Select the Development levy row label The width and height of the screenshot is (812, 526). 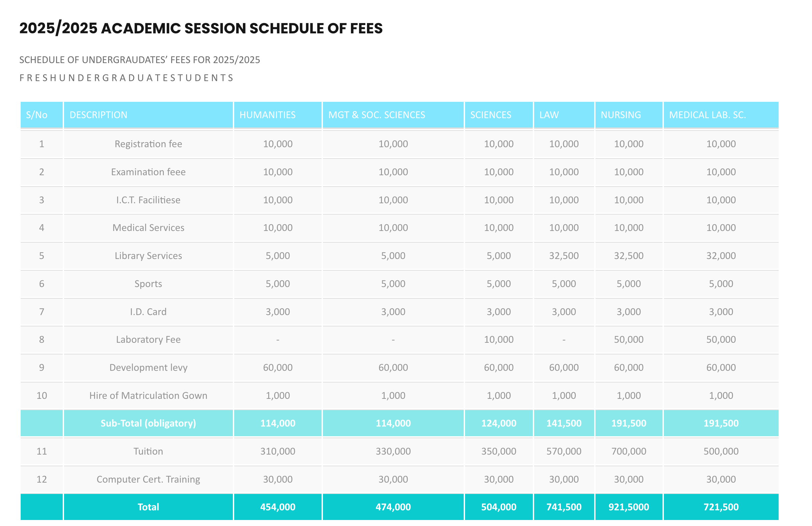coord(148,367)
